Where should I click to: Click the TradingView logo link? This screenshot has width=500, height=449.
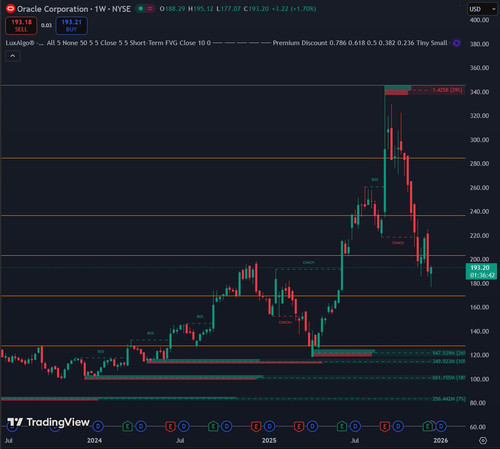(48, 422)
